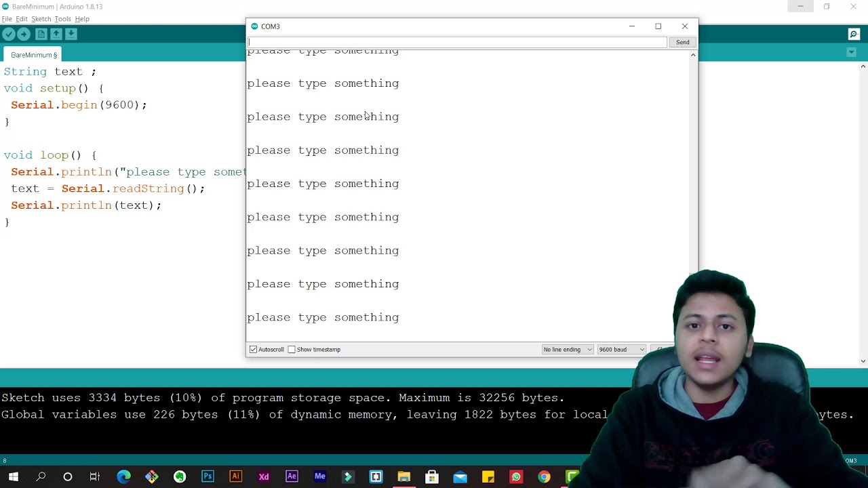Open Microsoft Store from the taskbar
The image size is (868, 488).
[432, 477]
